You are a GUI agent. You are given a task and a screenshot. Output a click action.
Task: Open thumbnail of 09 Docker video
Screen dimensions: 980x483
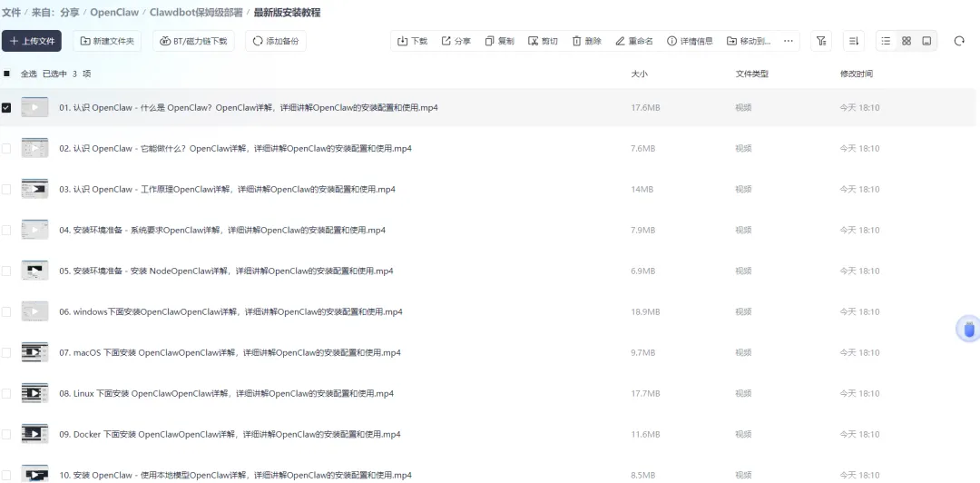point(35,434)
